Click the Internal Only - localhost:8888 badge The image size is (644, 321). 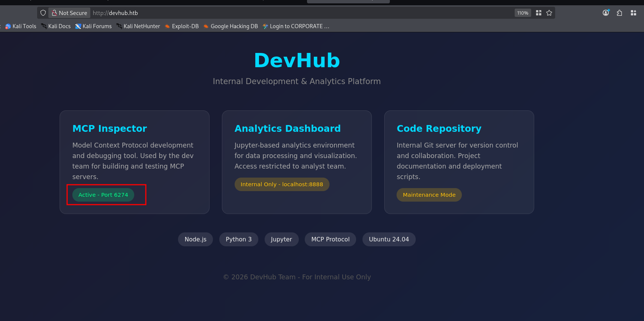click(282, 184)
